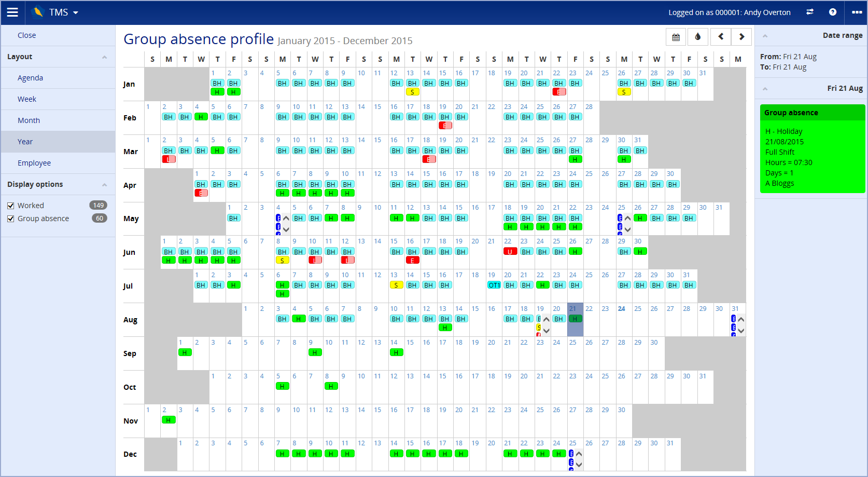Uncheck the Worked checkbox
The image size is (868, 477).
point(11,206)
